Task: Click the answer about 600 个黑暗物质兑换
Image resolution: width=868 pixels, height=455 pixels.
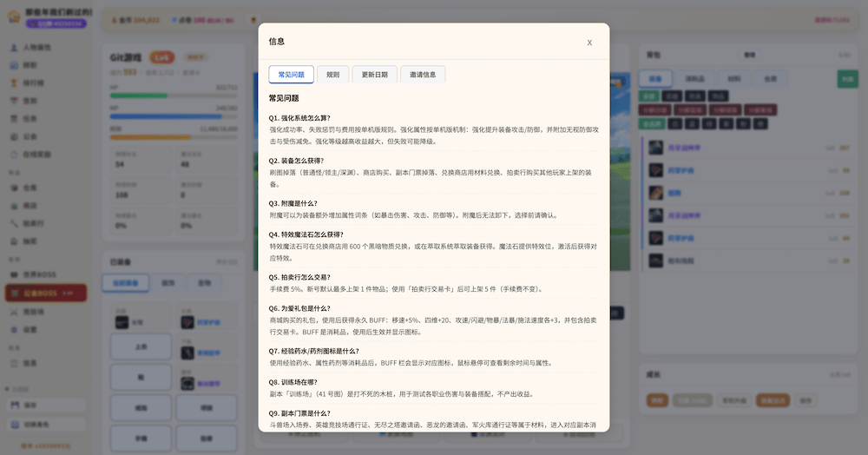Action: pyautogui.click(x=433, y=252)
